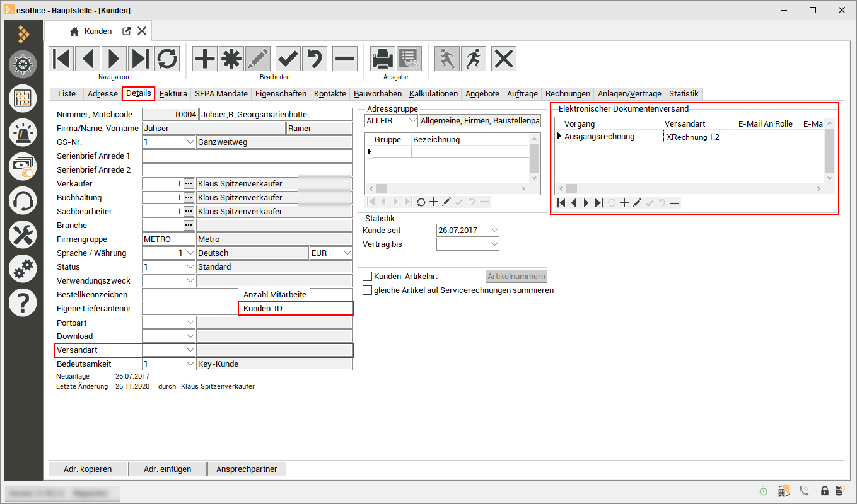Viewport: 857px width, 504px height.
Task: Open the Bedeutsamkeit dropdown
Action: [x=190, y=364]
